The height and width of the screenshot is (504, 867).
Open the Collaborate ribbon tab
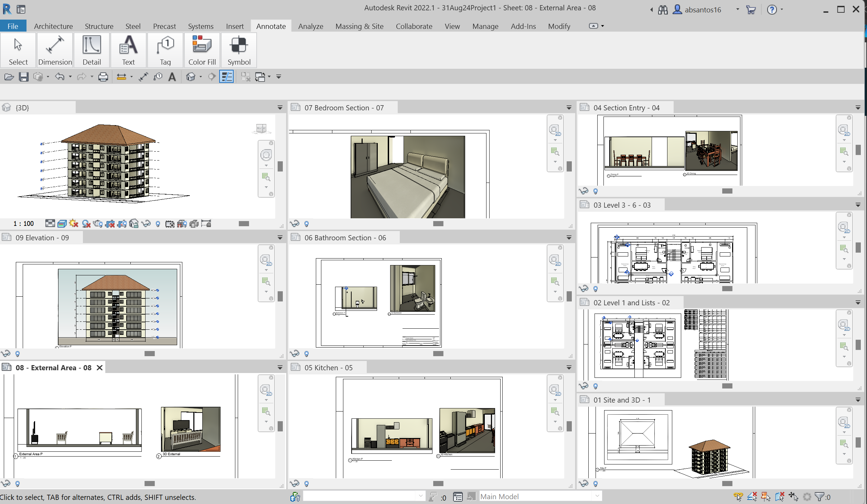click(x=414, y=26)
